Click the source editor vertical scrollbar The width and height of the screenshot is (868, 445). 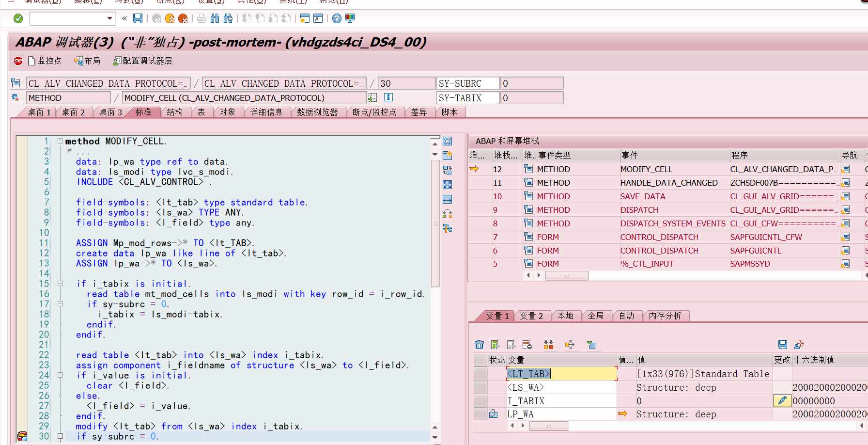[x=435, y=223]
